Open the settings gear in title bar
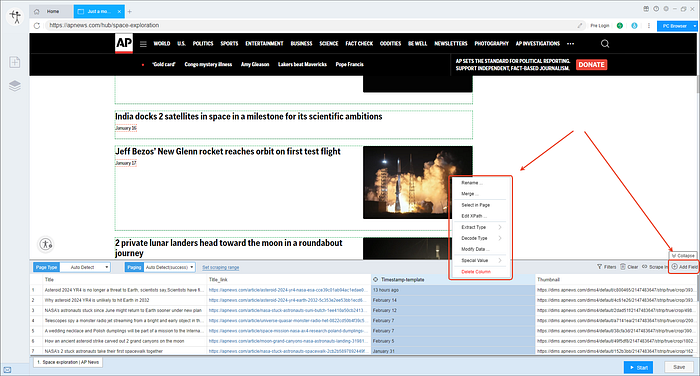The image size is (700, 376). pos(666,8)
